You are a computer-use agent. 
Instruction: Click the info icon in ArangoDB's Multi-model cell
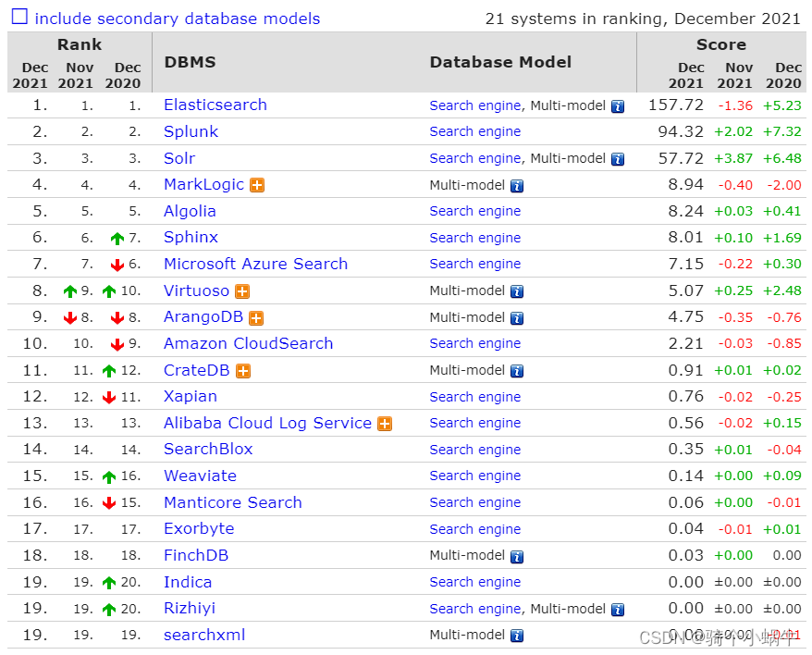pyautogui.click(x=517, y=318)
